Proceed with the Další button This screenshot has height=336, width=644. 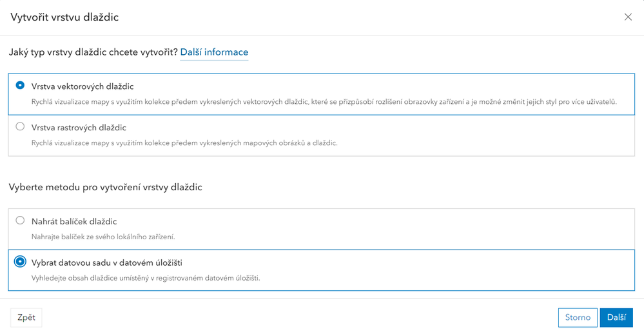click(616, 317)
